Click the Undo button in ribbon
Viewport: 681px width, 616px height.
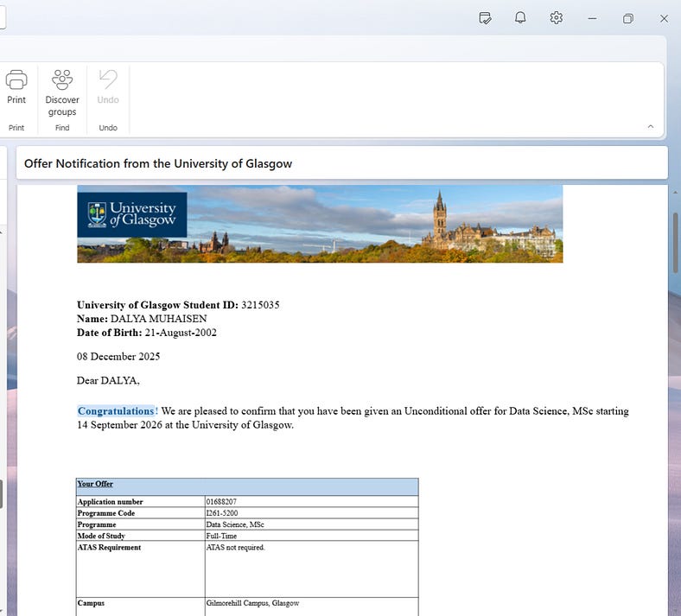coord(108,86)
